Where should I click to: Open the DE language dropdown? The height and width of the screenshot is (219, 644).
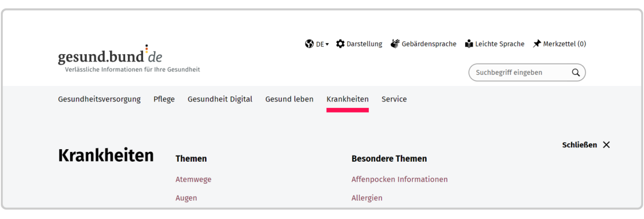pyautogui.click(x=322, y=44)
